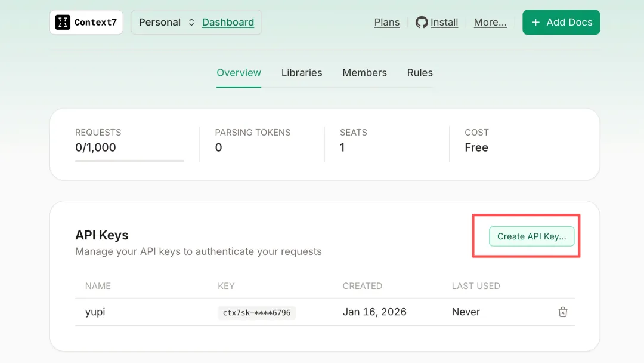This screenshot has height=363, width=644.
Task: Open the More... menu
Action: coord(490,23)
